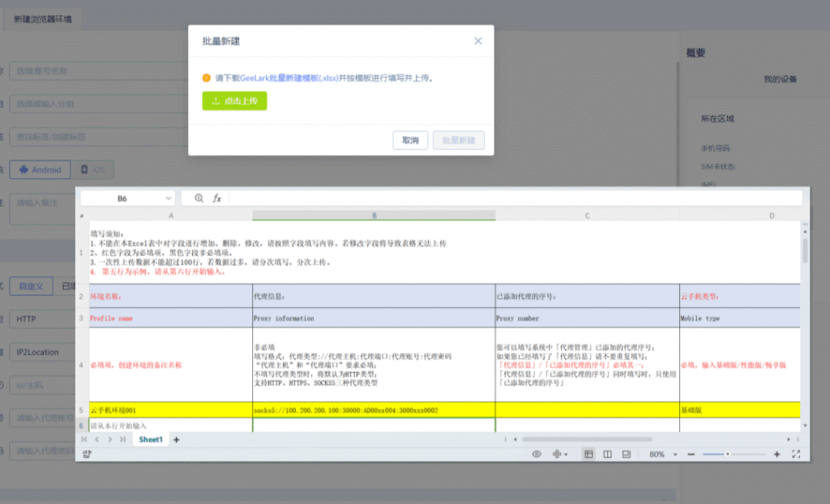Go to last sheet navigation arrow
This screenshot has height=504, width=830.
122,439
